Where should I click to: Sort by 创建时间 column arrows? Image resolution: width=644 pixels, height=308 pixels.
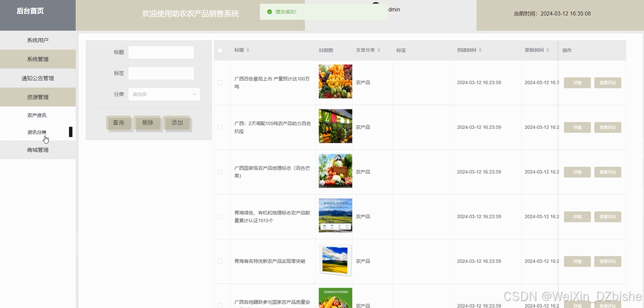pyautogui.click(x=480, y=50)
